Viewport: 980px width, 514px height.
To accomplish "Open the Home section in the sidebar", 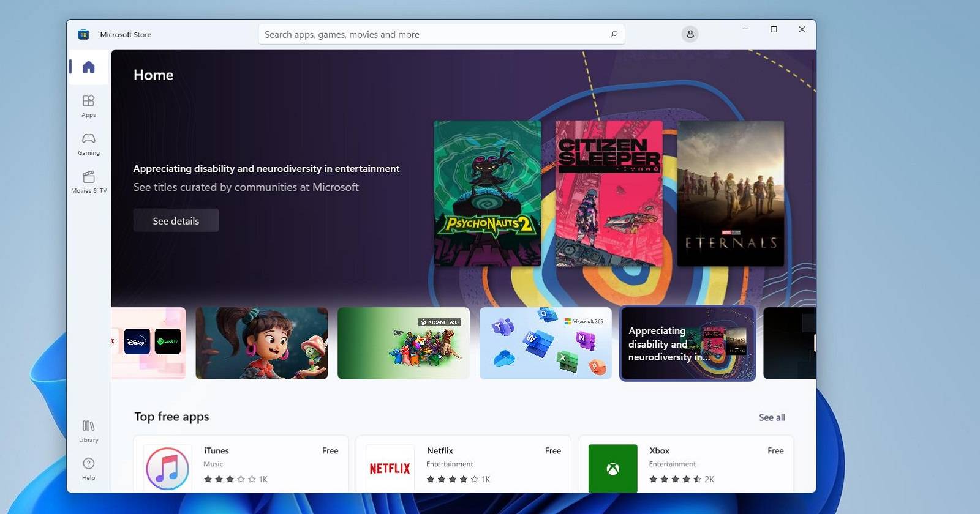I will pyautogui.click(x=89, y=67).
